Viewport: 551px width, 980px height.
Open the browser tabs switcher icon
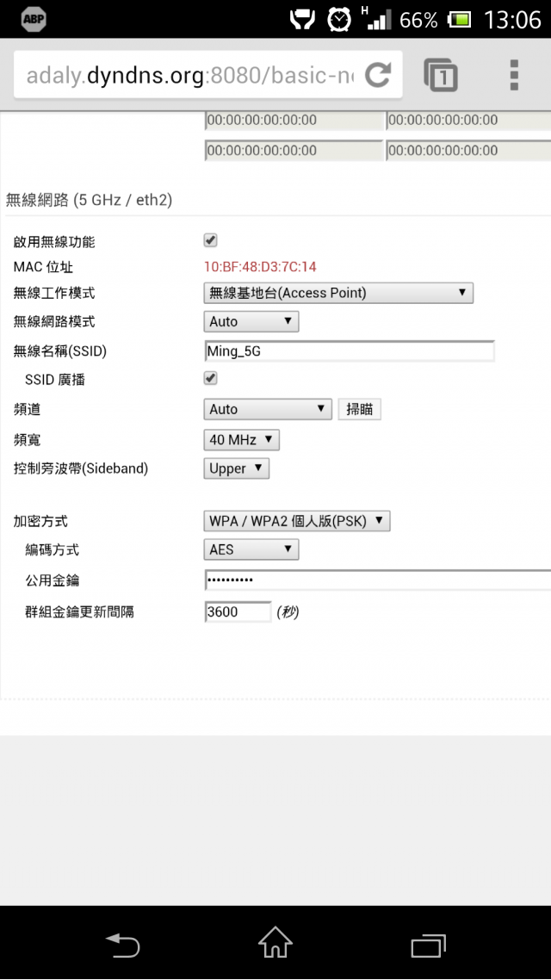441,75
